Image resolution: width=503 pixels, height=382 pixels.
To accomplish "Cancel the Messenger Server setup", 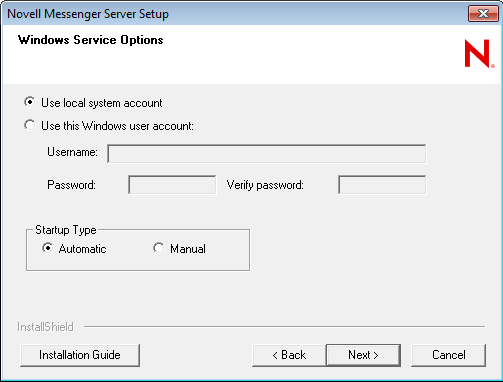I will coord(448,355).
